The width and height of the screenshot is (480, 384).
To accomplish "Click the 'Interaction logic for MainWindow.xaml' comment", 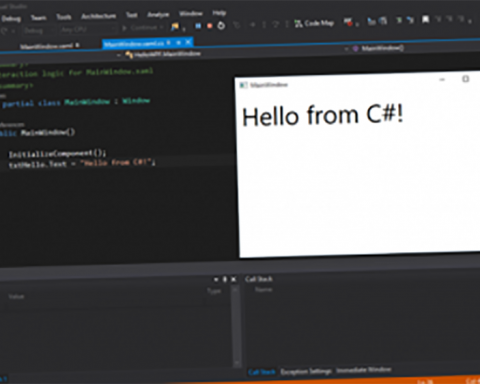I will (x=76, y=73).
